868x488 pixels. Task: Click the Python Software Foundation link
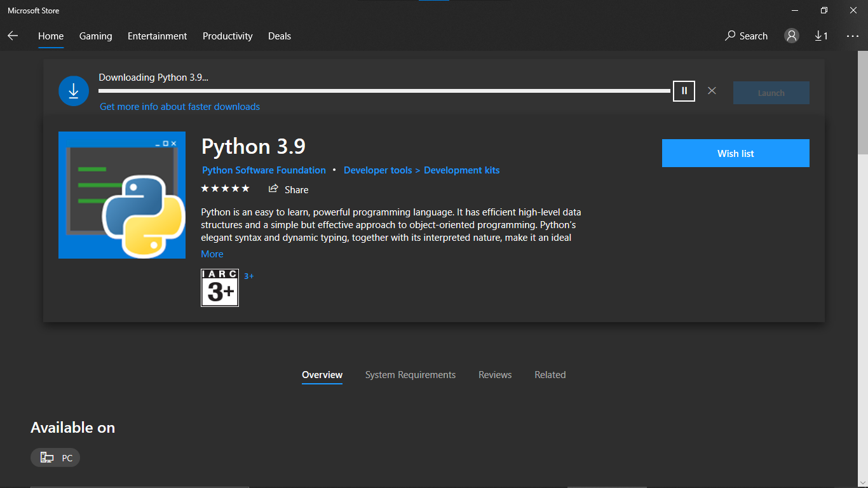[x=264, y=170]
